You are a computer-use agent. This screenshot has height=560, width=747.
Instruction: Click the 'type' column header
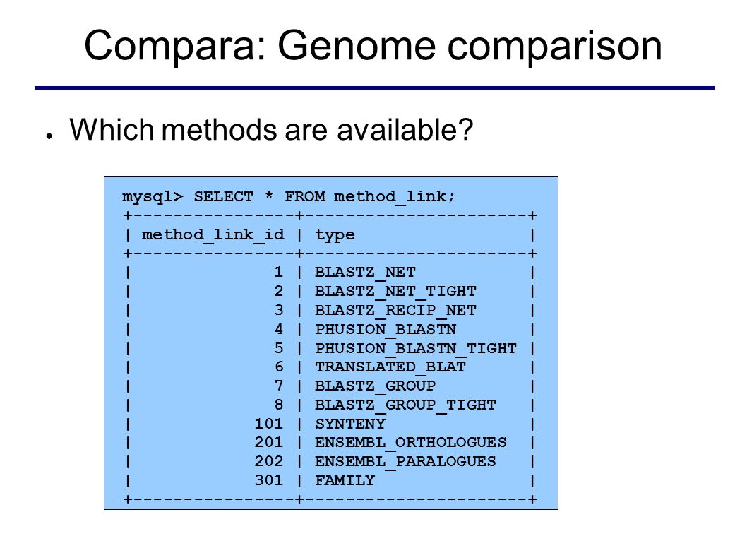click(335, 235)
